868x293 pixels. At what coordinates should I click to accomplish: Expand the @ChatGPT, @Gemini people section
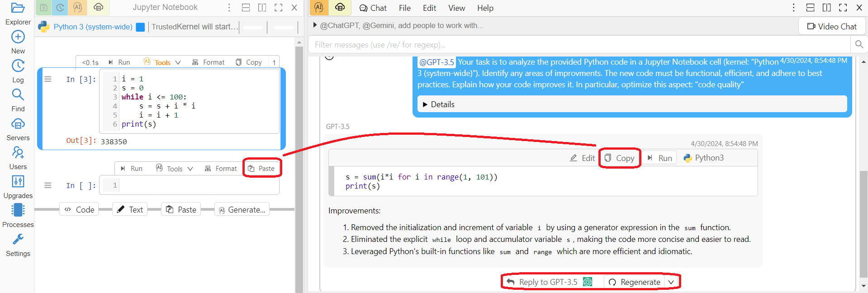click(x=315, y=25)
